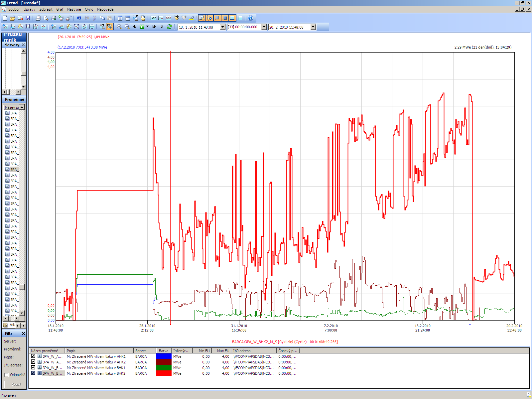Click the Barva column header
Screen dimensions: 532x399
click(x=164, y=351)
